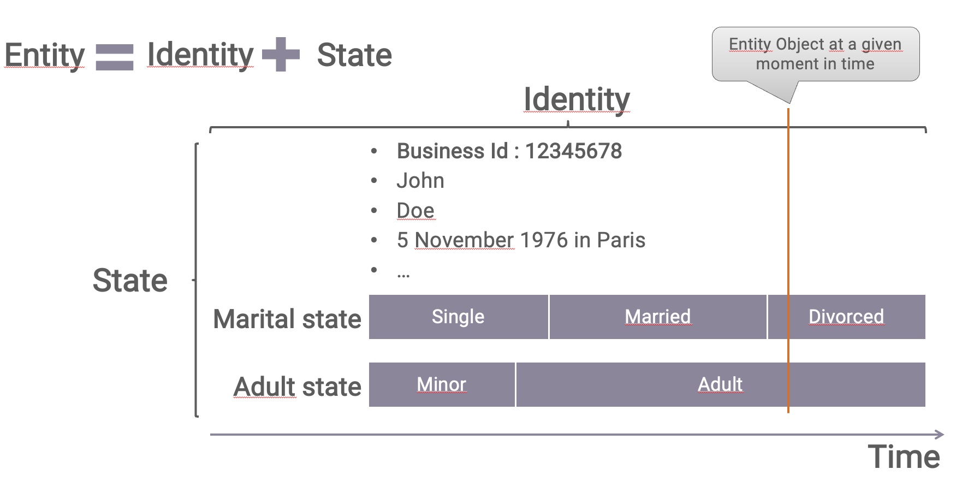
Task: Click the Adult state row label
Action: pyautogui.click(x=298, y=387)
